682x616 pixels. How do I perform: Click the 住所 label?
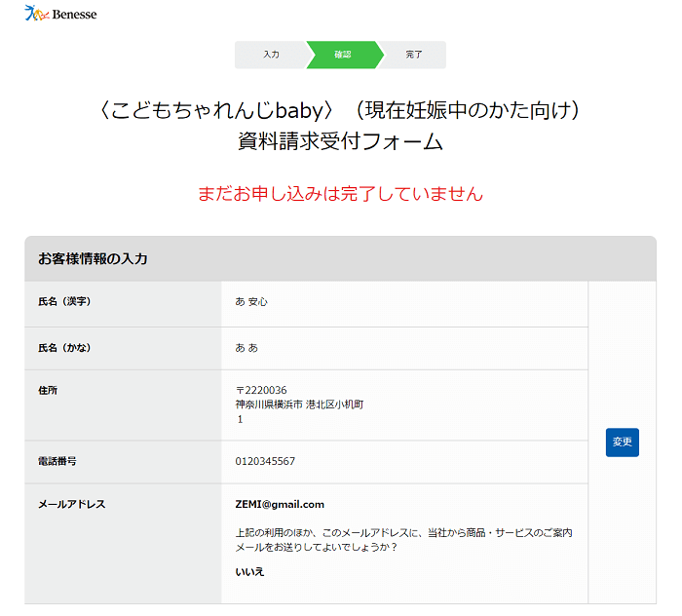pyautogui.click(x=48, y=390)
